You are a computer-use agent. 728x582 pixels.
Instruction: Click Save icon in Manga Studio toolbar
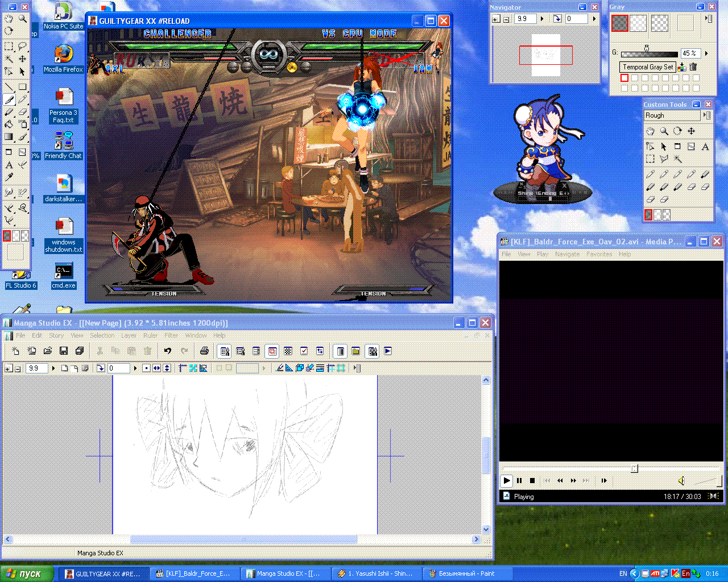[x=64, y=351]
